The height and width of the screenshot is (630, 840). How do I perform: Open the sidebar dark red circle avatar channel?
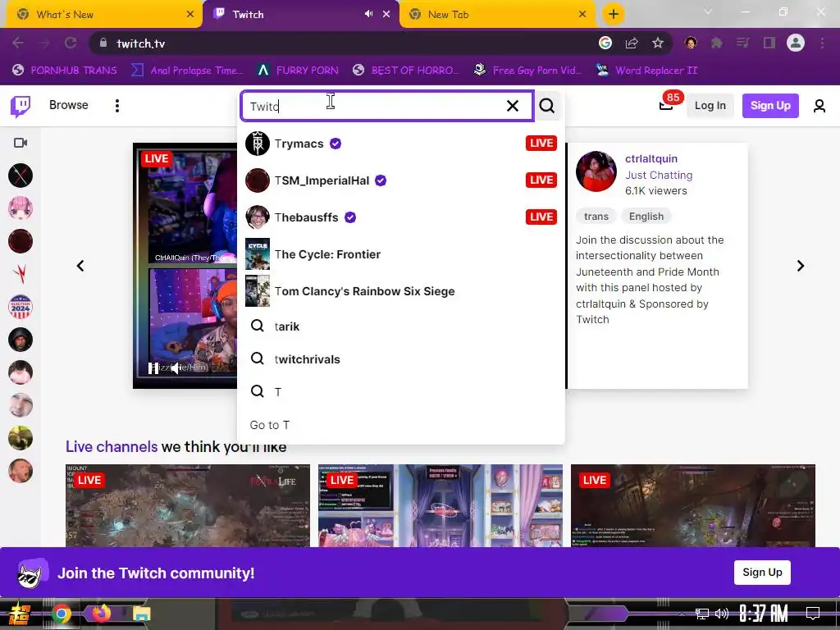[21, 242]
